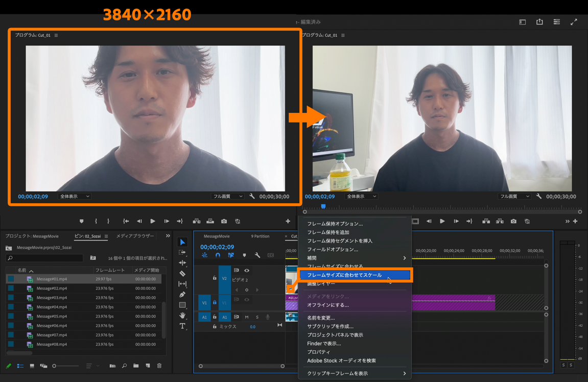Click Automate to Sequence icon
Screen dimensions: 588x382
112,366
